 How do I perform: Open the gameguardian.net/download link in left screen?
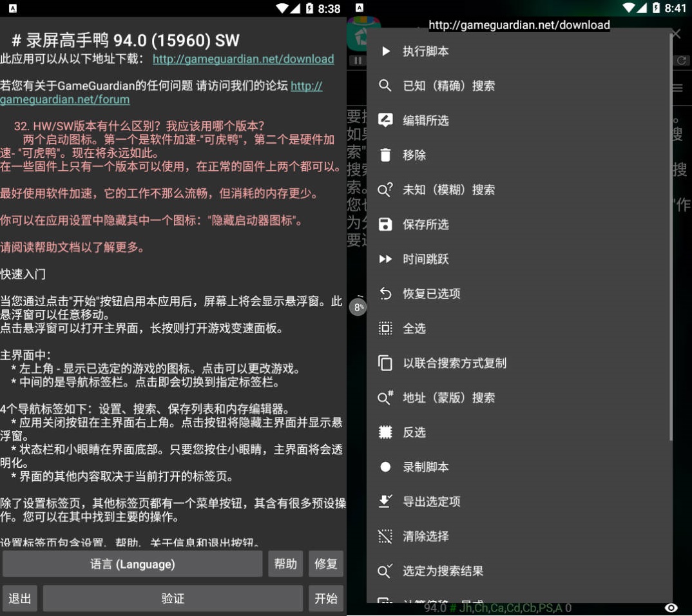point(243,59)
